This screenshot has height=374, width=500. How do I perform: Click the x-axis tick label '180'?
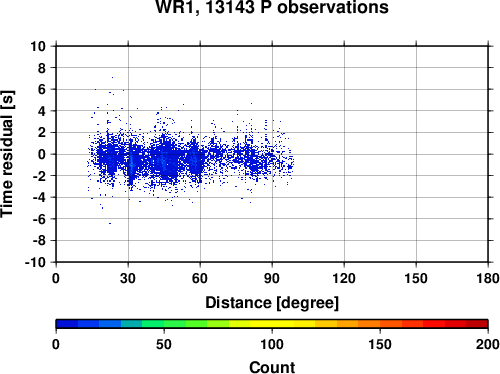(x=488, y=278)
